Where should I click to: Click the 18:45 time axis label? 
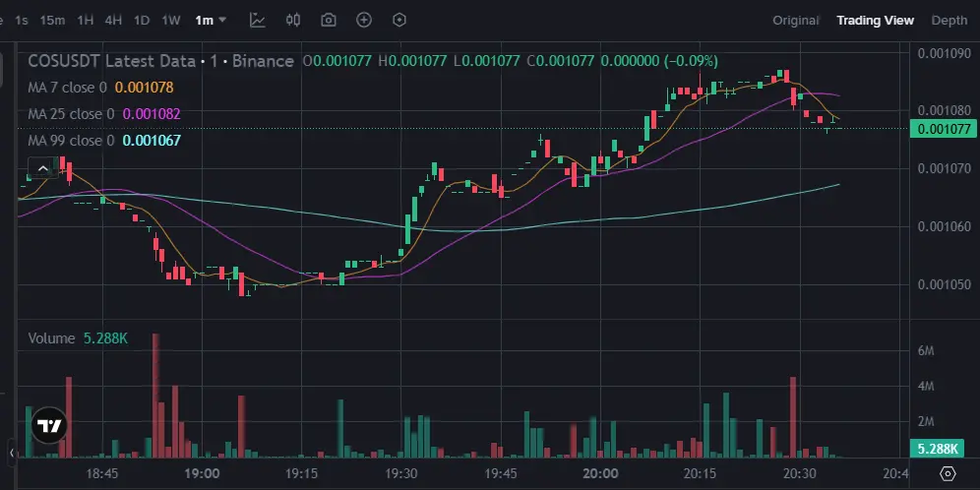[x=102, y=473]
